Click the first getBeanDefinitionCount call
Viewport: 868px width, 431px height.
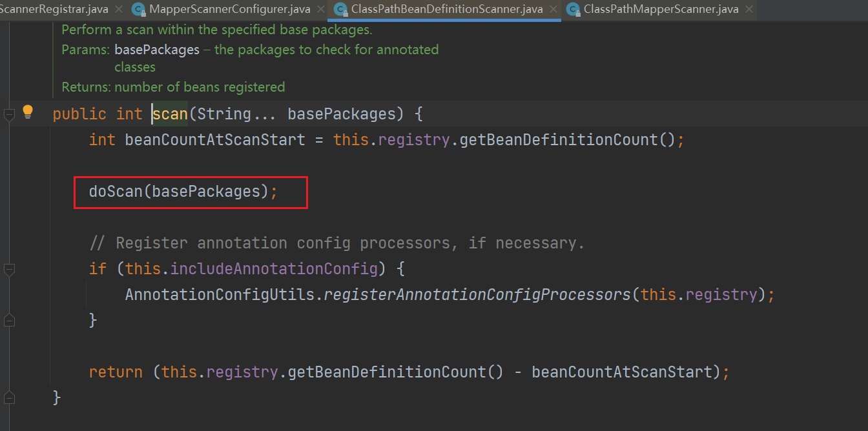pos(558,140)
